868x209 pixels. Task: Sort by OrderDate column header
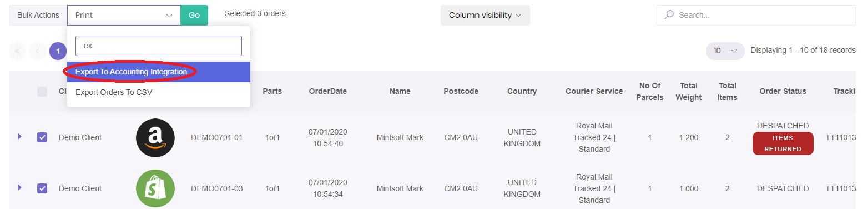point(327,91)
